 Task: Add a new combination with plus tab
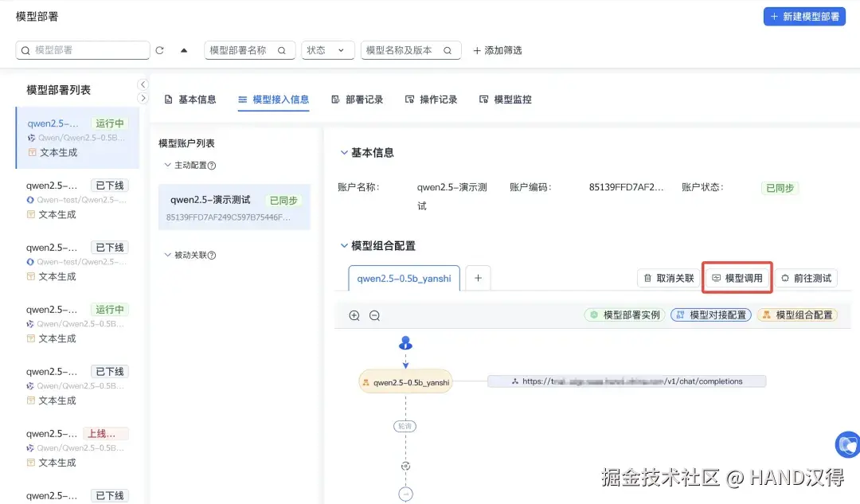(479, 278)
